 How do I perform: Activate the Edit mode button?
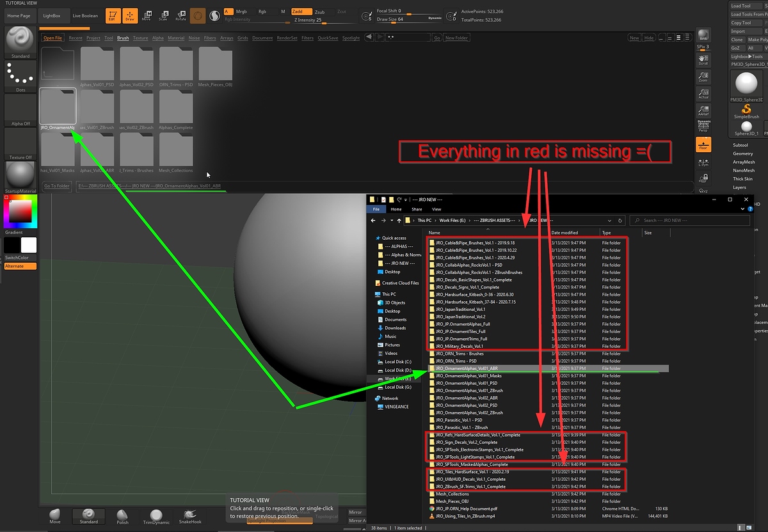pyautogui.click(x=112, y=15)
